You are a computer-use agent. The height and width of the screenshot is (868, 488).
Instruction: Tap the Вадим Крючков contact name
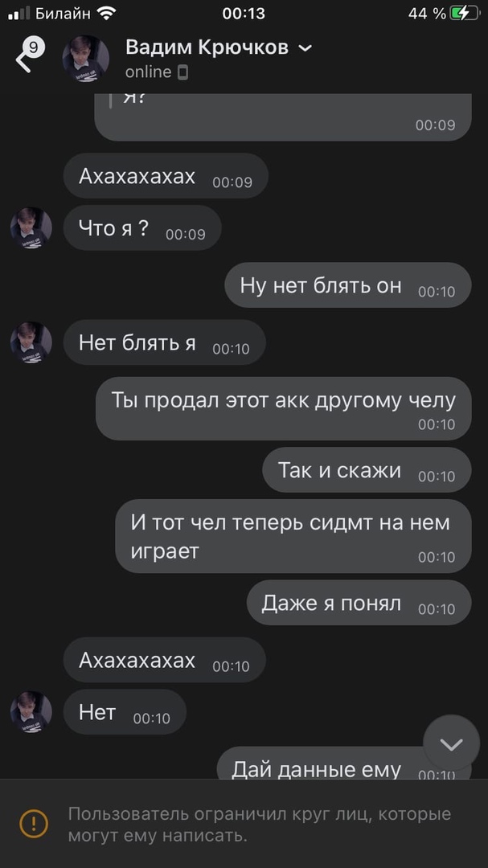click(207, 47)
